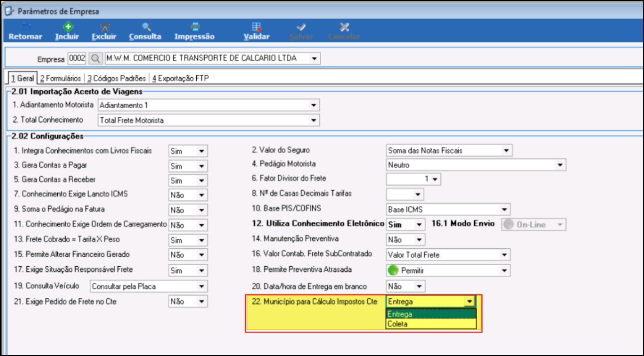Click the Empresa label text
644x356 pixels.
(51, 59)
